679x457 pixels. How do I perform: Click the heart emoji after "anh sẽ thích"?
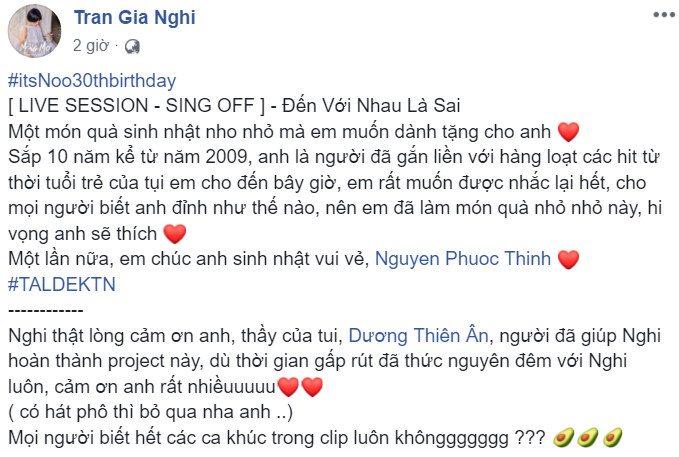[x=175, y=234]
